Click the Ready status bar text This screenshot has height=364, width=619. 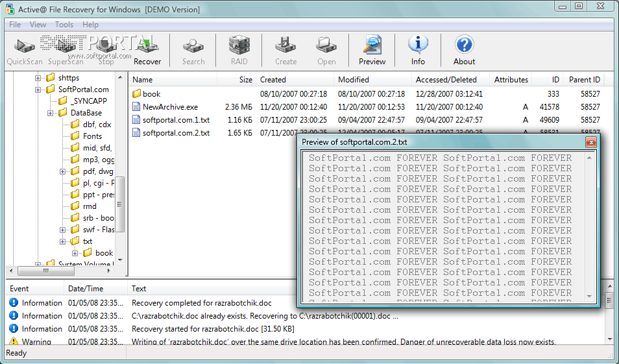coord(17,353)
